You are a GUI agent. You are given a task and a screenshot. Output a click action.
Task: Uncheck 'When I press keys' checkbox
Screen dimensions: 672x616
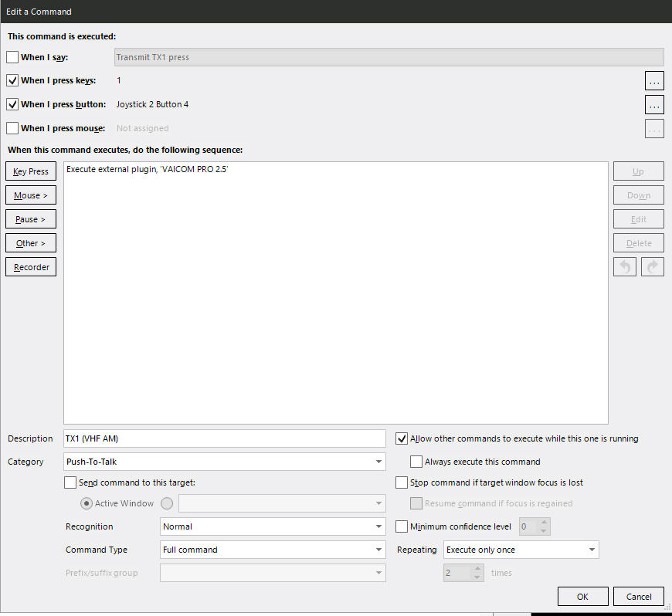pos(12,80)
